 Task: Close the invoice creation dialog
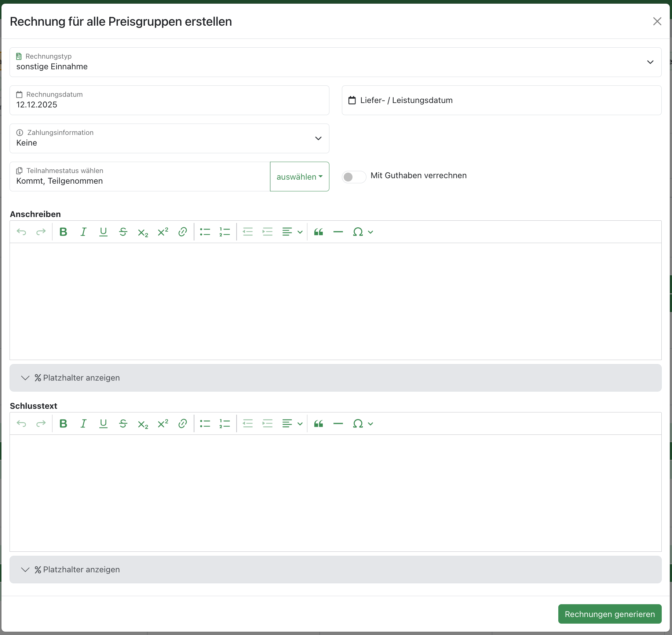[x=657, y=21]
